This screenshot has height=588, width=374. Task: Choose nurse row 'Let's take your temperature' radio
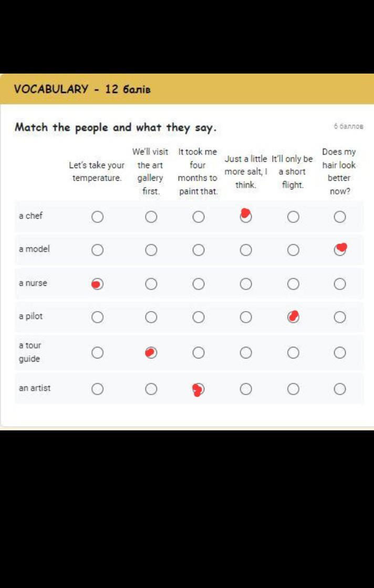[x=97, y=284]
